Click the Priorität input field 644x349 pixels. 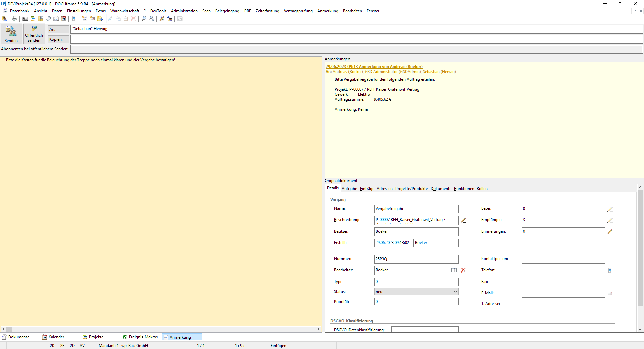[x=416, y=302]
